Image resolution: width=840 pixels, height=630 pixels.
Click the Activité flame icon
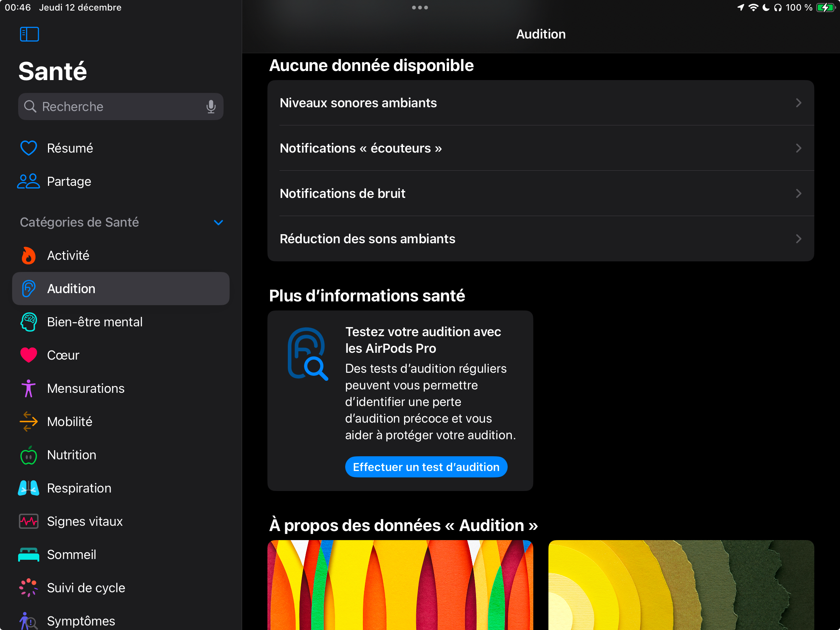28,256
